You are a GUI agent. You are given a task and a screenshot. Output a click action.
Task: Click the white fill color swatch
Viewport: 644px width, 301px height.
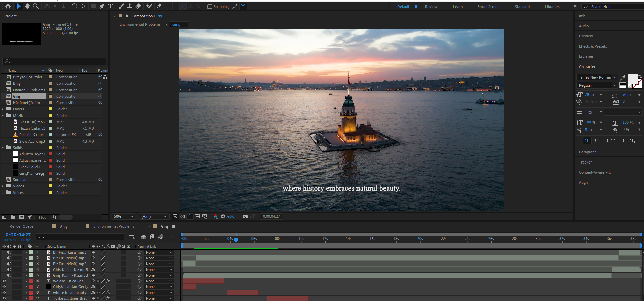(x=633, y=79)
